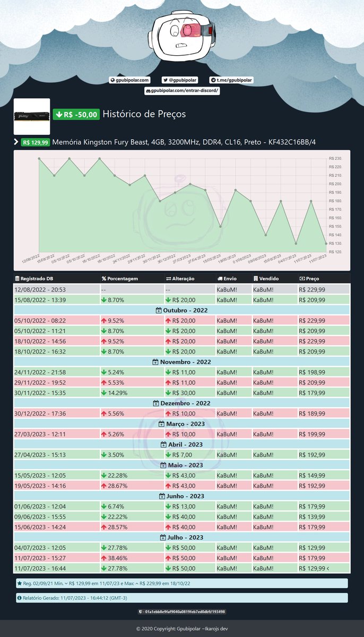
Task: Click the shield icon beside the hash code
Action: [x=140, y=612]
